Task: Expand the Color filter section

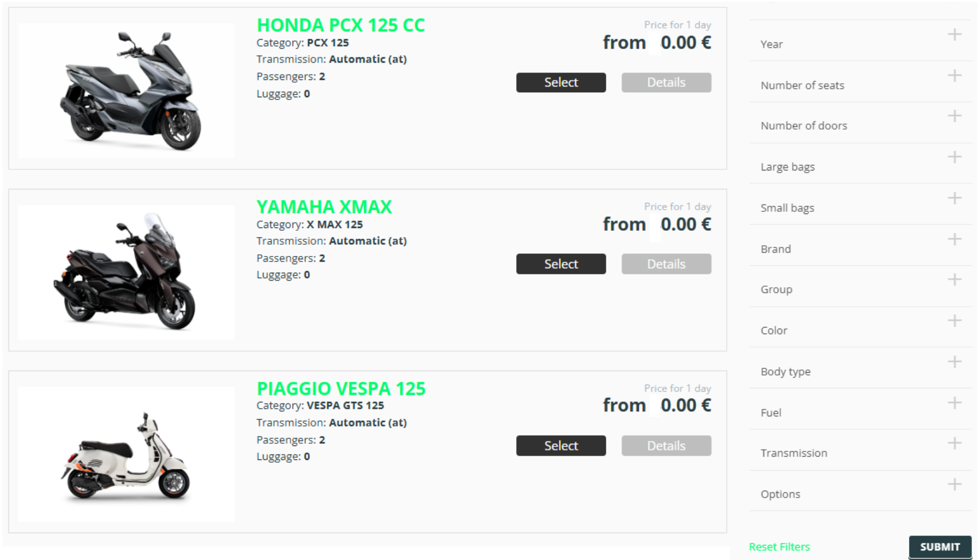Action: click(954, 321)
